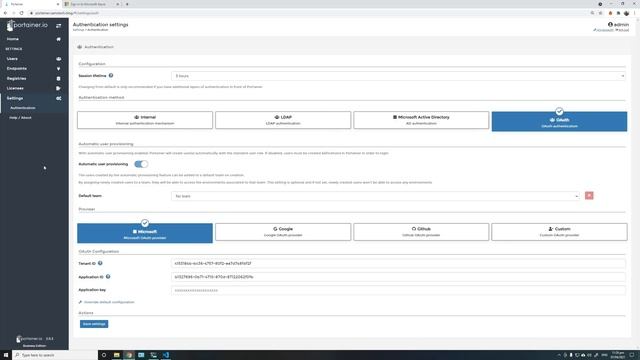Open the Session lifetime dropdown

(398, 76)
